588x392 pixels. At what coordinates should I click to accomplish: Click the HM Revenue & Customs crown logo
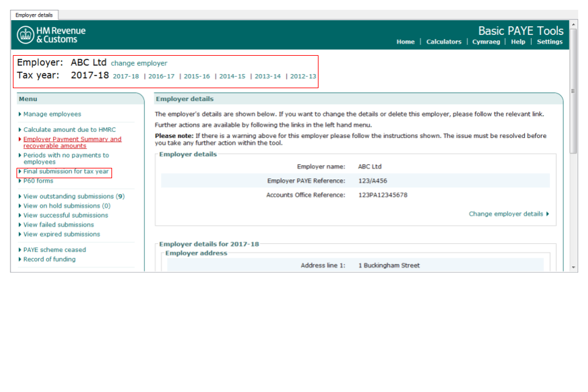coord(25,35)
